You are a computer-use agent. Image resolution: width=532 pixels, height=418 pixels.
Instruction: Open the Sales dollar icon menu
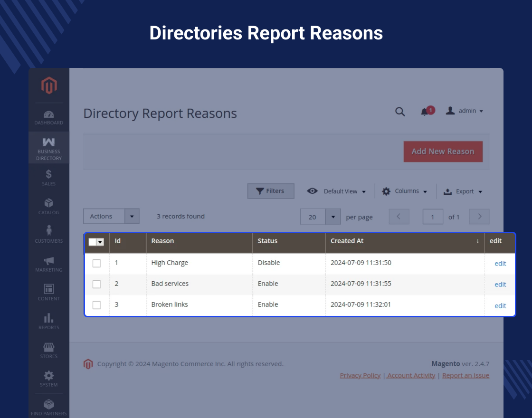49,178
